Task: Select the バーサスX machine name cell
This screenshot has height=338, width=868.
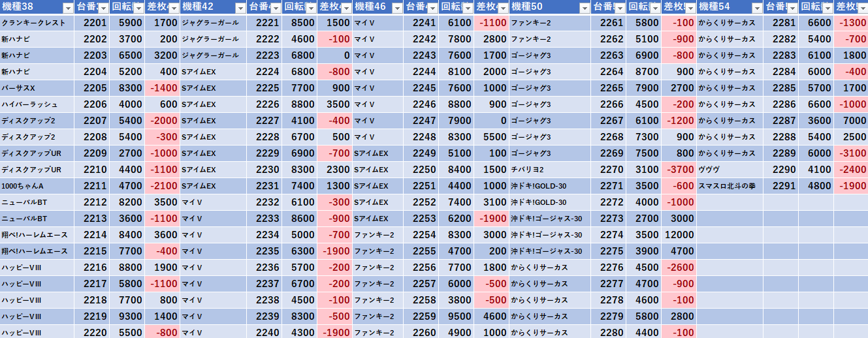Action: 37,88
